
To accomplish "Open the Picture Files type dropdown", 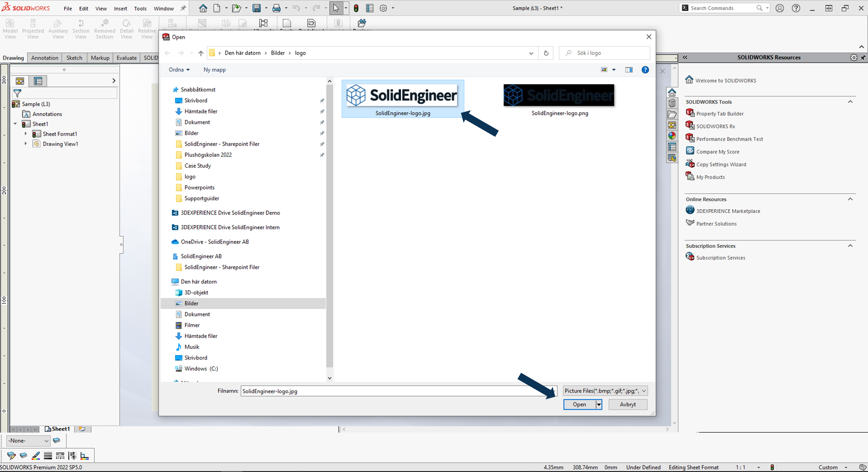I will (x=605, y=391).
